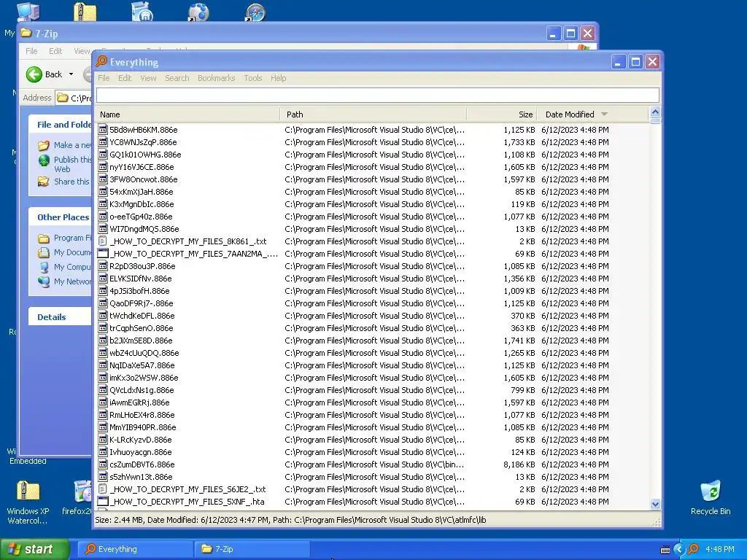747x560 pixels.
Task: Select icon of _HOW_TO_DECRYPT_MY_FILES_5XNF_.hta
Action: tap(102, 502)
